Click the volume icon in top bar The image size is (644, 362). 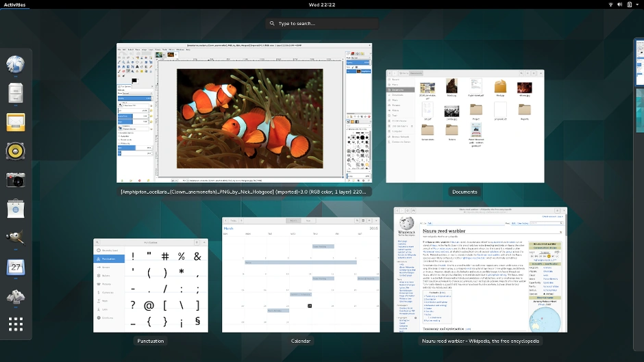coord(619,5)
